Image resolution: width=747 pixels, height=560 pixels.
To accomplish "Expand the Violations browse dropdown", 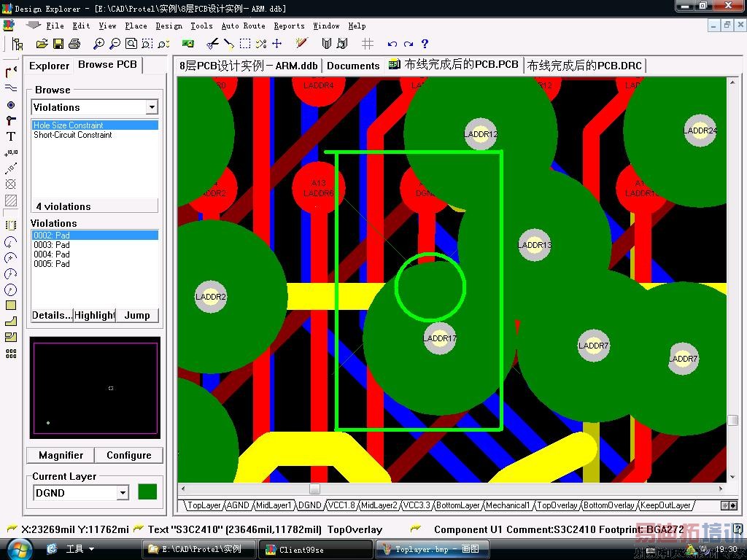I will click(x=151, y=107).
